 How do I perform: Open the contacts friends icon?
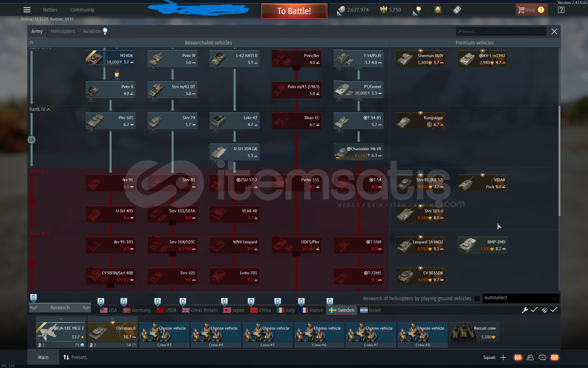tap(530, 357)
